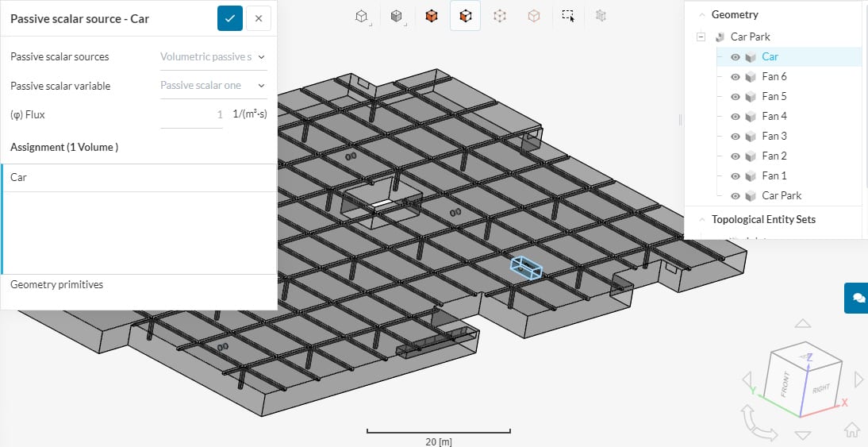The width and height of the screenshot is (868, 447).
Task: Open the gray shaded cube render menu
Action: 397,15
